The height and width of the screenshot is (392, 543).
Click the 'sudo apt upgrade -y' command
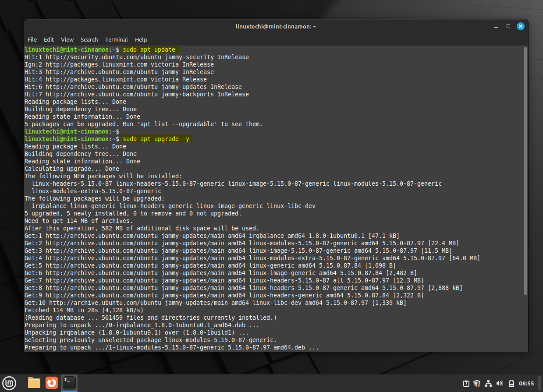click(x=156, y=139)
